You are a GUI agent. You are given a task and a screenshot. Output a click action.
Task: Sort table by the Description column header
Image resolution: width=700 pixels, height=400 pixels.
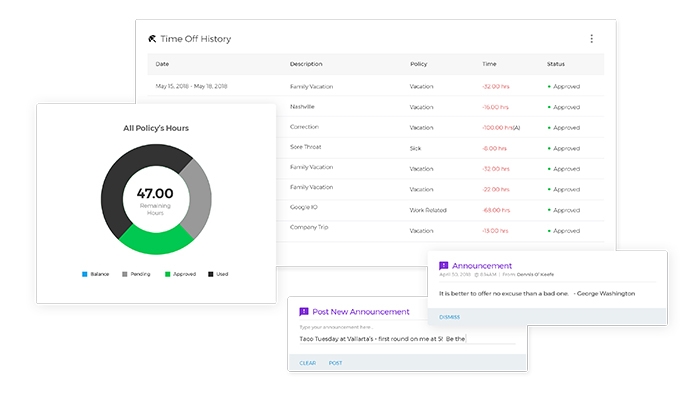[306, 64]
